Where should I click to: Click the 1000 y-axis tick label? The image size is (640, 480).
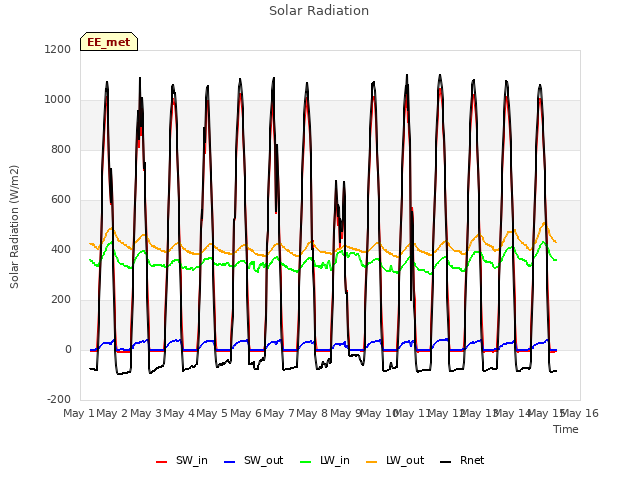58,100
